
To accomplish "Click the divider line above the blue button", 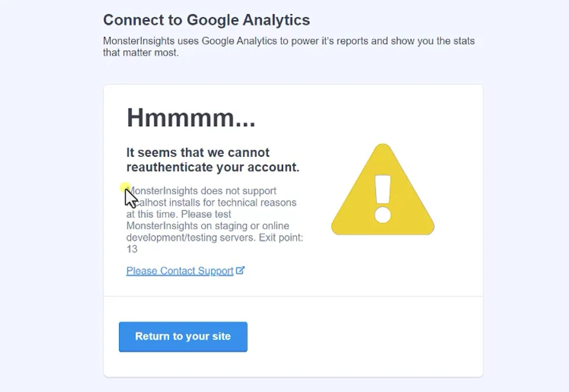I will 293,296.
